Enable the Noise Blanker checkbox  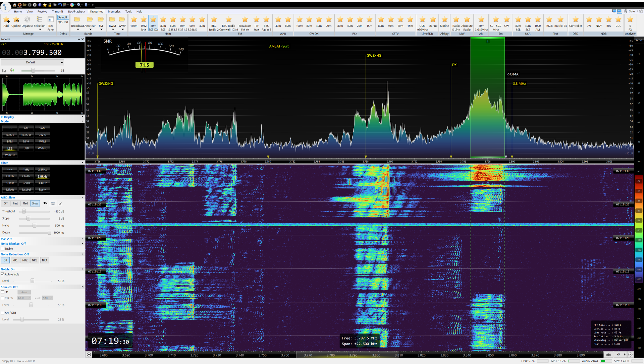[x=3, y=249]
